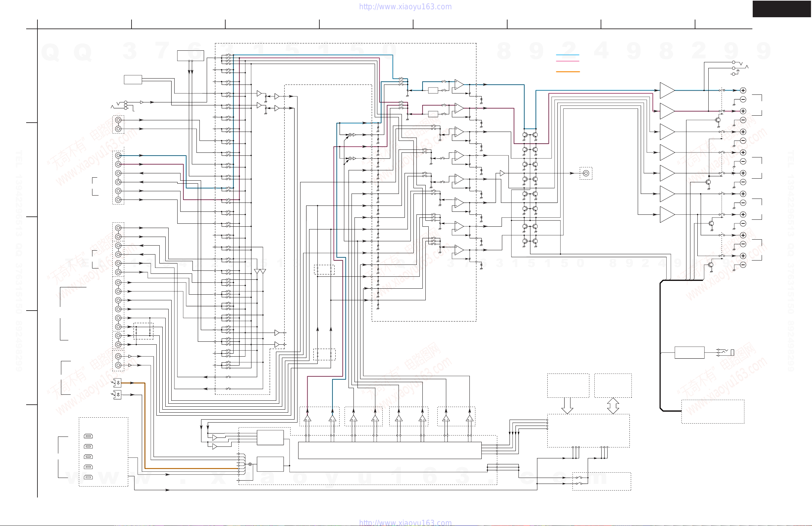This screenshot has height=526, width=812.
Task: Select the bottommost HDMI connector icon
Action: coord(88,477)
